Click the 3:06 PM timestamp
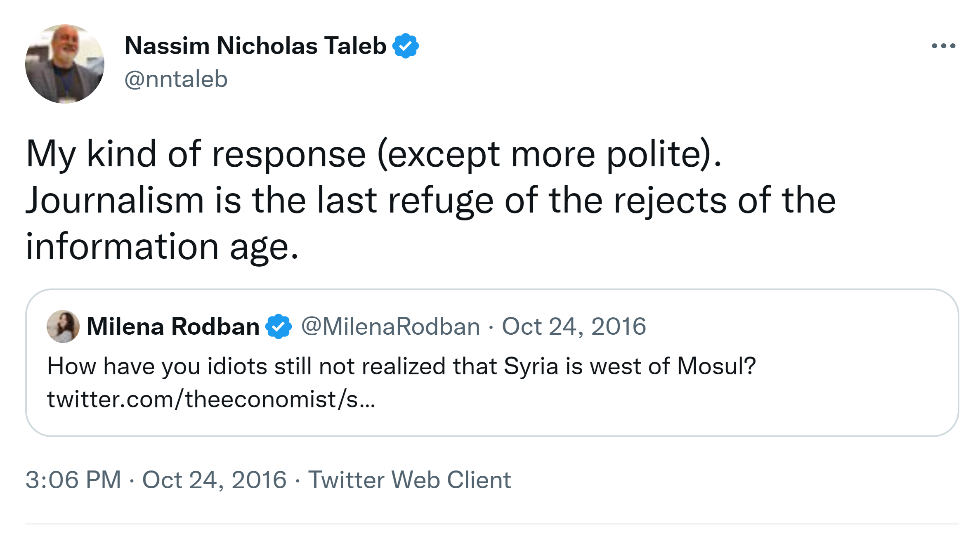 [73, 480]
